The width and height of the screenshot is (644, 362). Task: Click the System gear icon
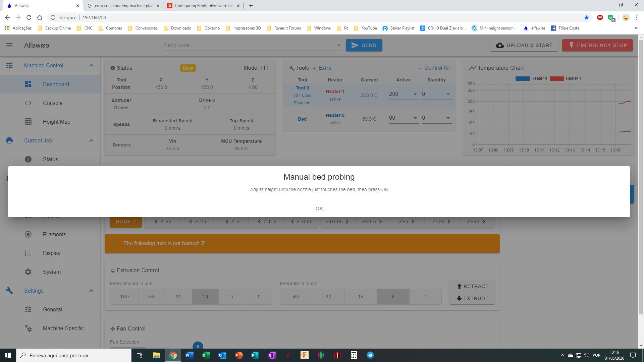coord(28,272)
